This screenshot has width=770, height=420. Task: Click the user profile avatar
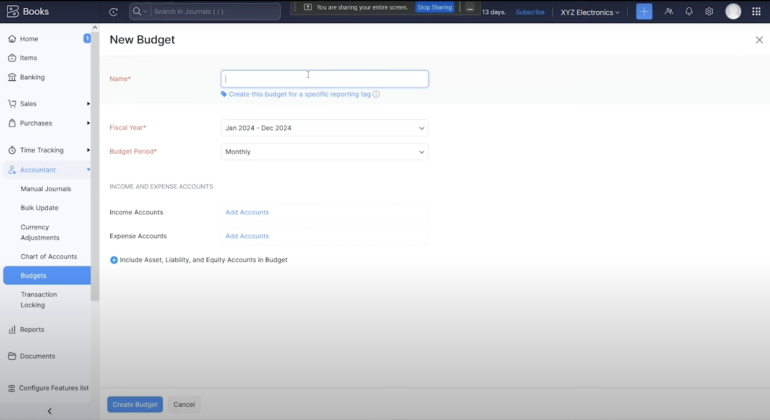click(733, 12)
